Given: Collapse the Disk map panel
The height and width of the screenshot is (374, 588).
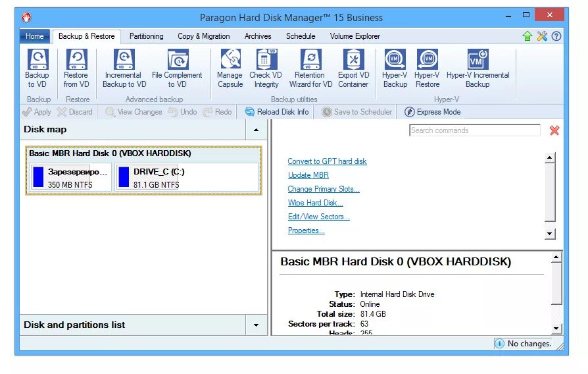Looking at the screenshot, I should click(x=256, y=130).
